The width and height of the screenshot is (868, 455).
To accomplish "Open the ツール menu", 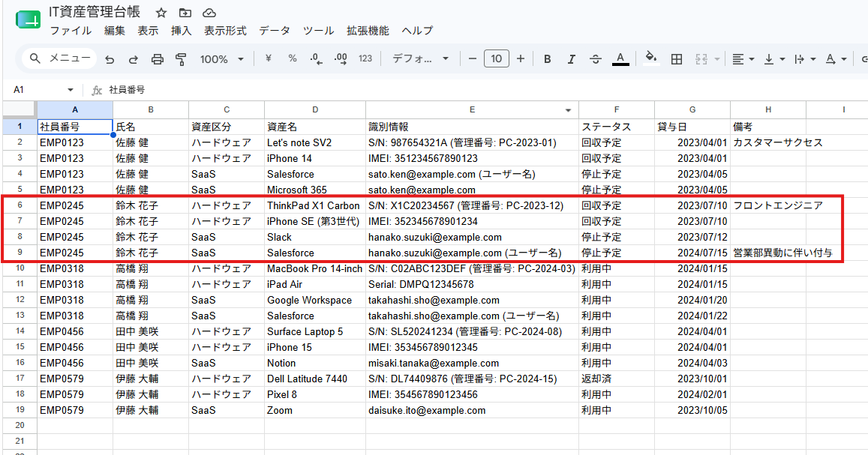I will [318, 31].
